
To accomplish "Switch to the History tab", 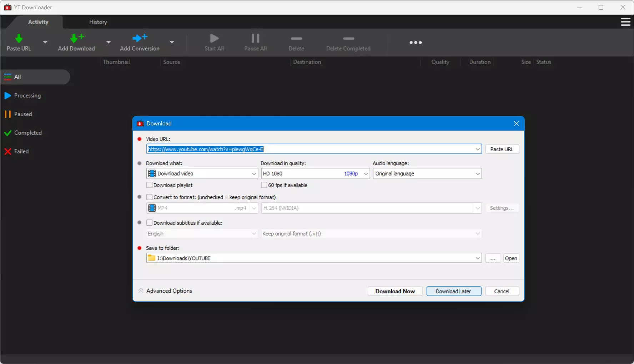I will click(x=98, y=22).
